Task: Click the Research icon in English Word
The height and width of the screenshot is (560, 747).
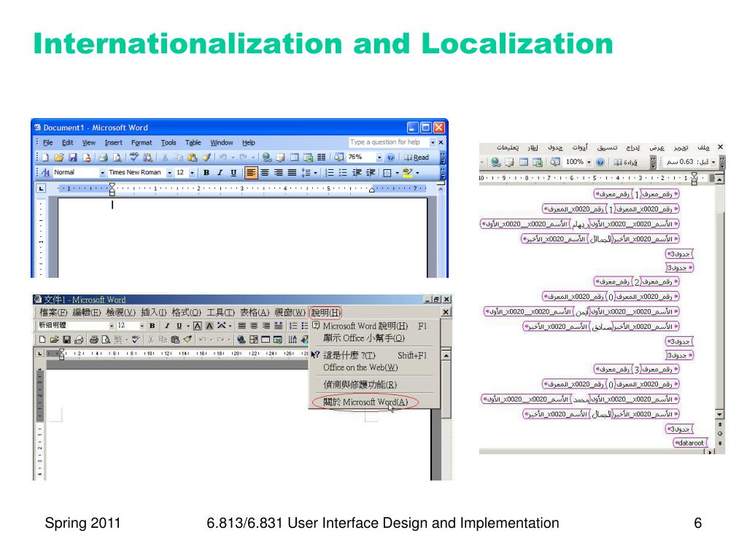Action: (147, 157)
